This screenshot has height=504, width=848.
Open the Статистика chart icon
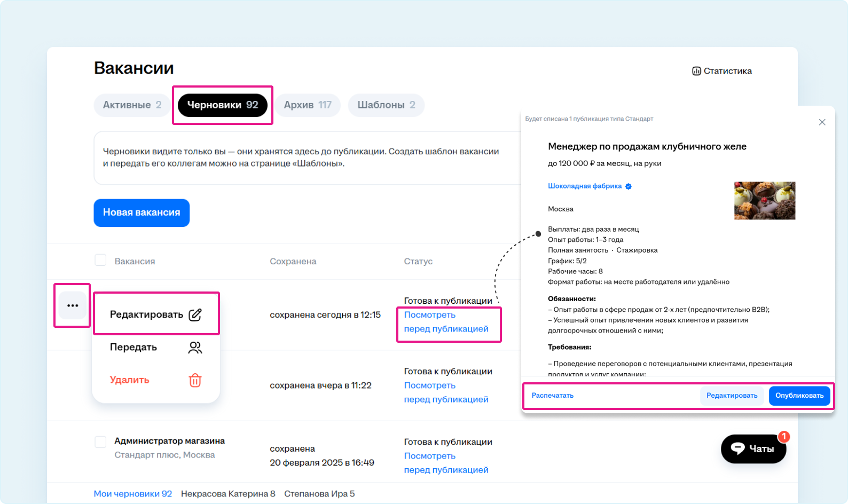coord(696,71)
